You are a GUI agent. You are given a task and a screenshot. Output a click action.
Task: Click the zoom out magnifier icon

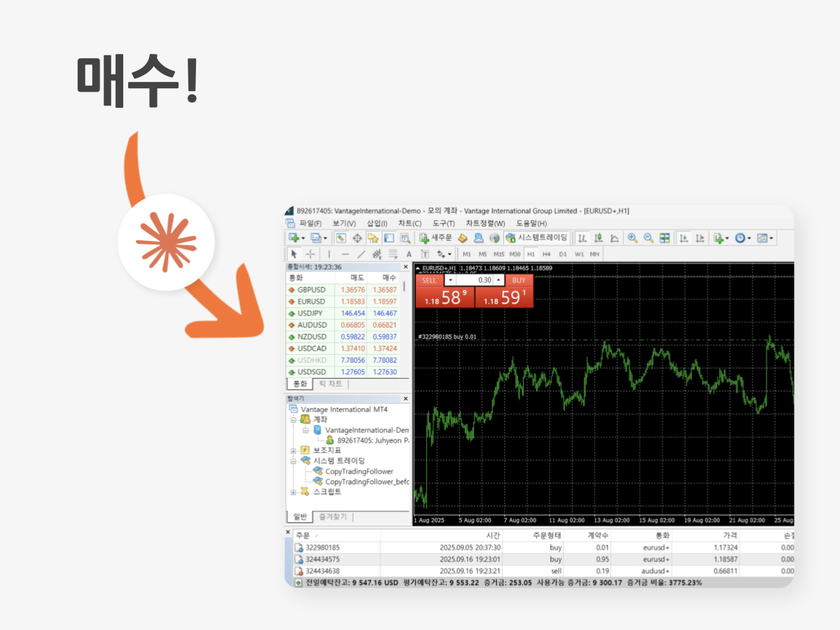[x=648, y=238]
